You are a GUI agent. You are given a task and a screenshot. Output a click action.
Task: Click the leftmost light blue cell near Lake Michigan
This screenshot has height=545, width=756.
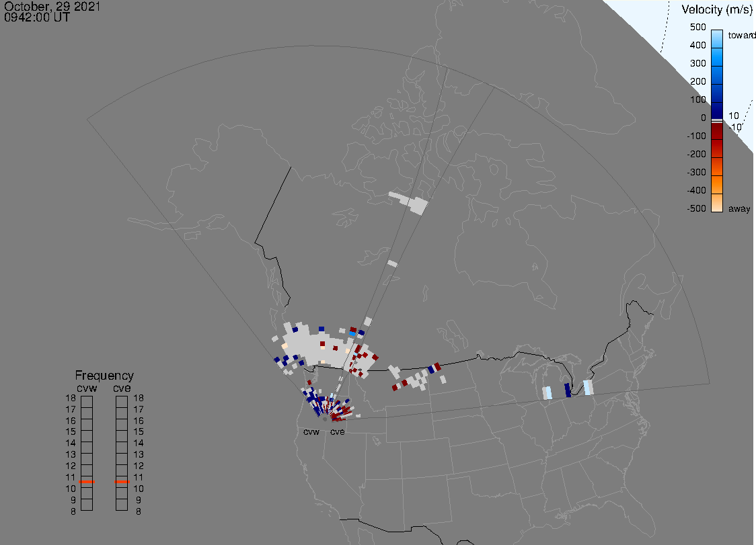(x=547, y=392)
